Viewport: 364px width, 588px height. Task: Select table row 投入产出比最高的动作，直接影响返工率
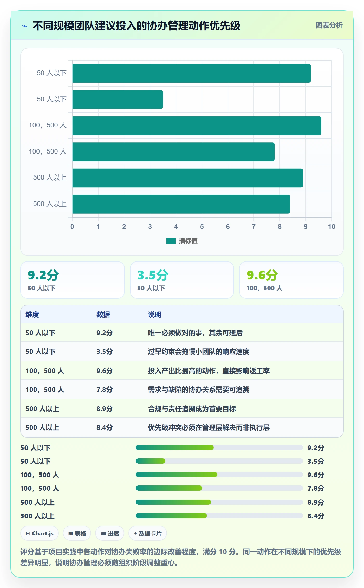pos(182,370)
